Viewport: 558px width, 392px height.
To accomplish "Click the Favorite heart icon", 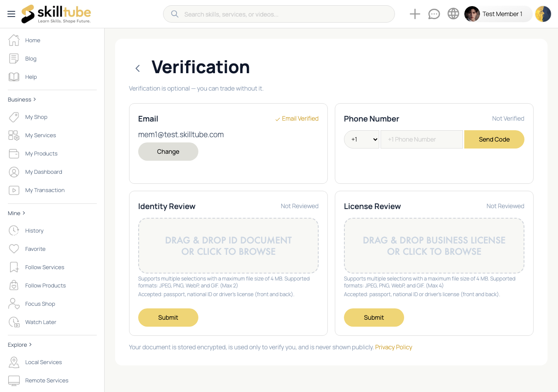I will coord(14,249).
